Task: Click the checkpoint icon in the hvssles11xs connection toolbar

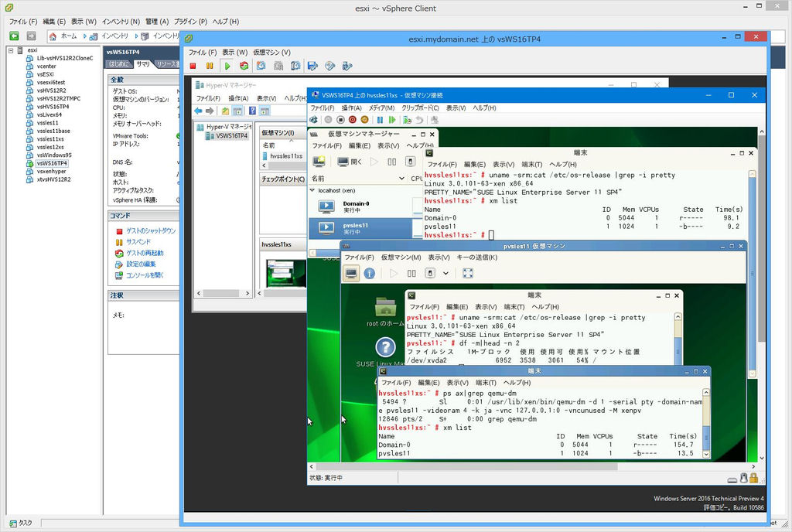Action: pos(407,120)
